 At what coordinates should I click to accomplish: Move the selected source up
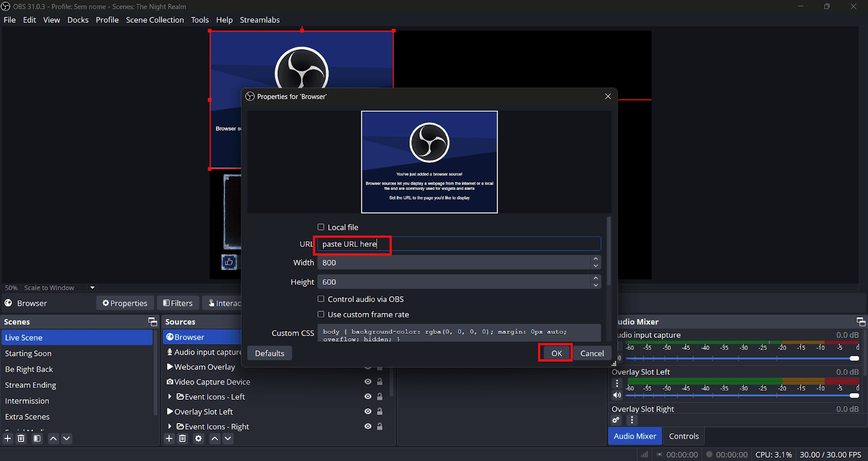[x=215, y=438]
